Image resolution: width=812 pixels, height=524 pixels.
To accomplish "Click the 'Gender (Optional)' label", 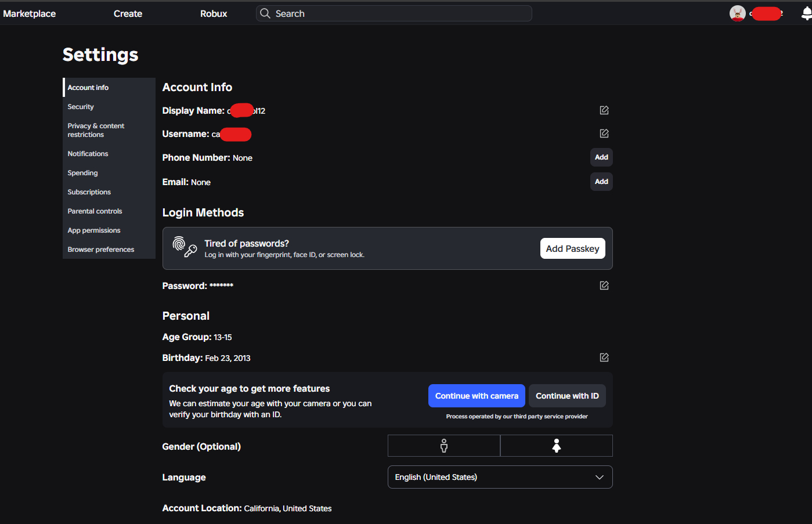I will [x=201, y=446].
